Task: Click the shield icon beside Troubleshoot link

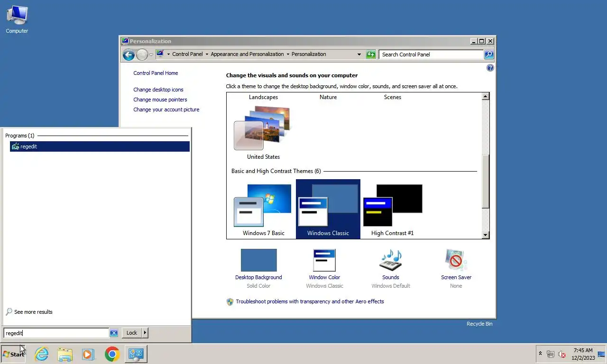Action: pyautogui.click(x=230, y=302)
